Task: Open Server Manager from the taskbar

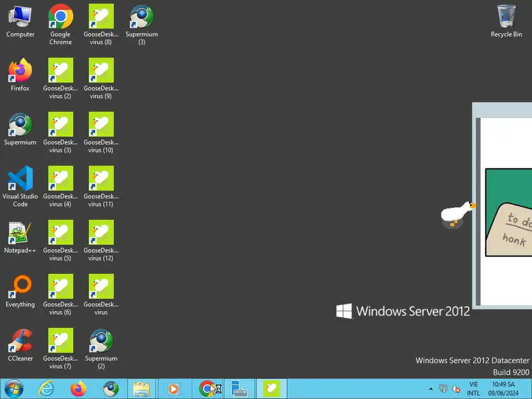Action: [239, 389]
